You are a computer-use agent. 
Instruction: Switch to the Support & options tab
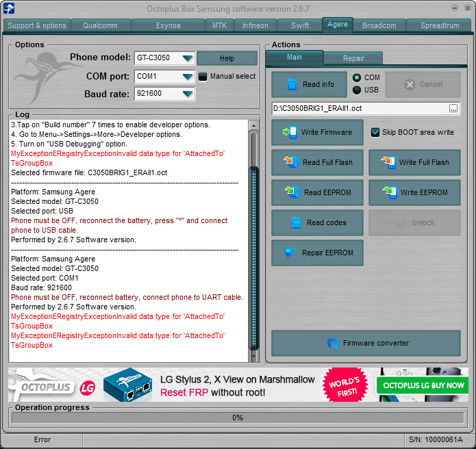point(37,25)
